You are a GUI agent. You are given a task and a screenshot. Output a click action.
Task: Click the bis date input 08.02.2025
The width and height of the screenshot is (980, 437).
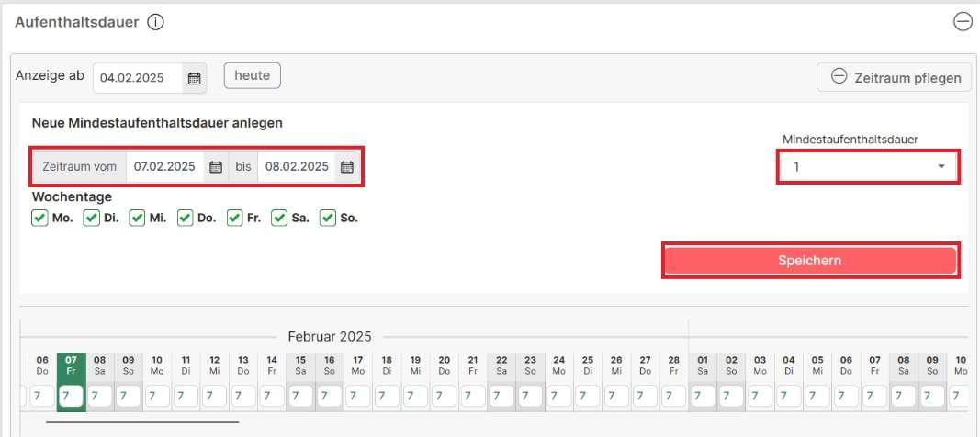click(296, 167)
